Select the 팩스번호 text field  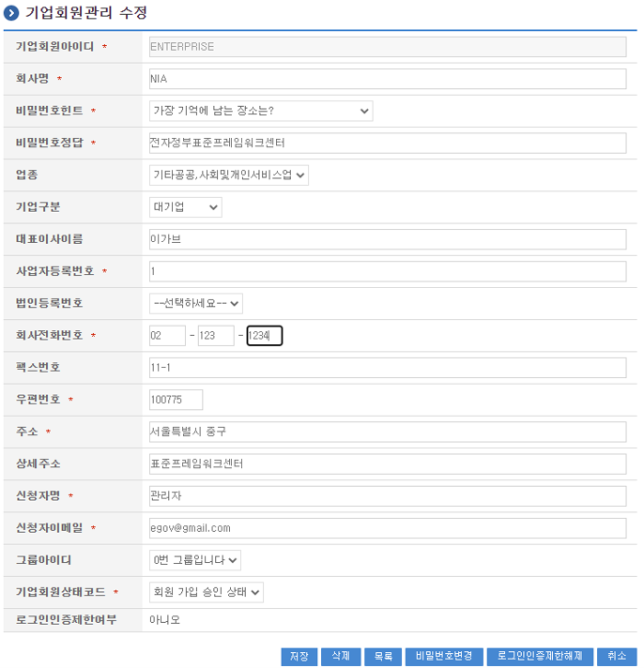pyautogui.click(x=387, y=367)
